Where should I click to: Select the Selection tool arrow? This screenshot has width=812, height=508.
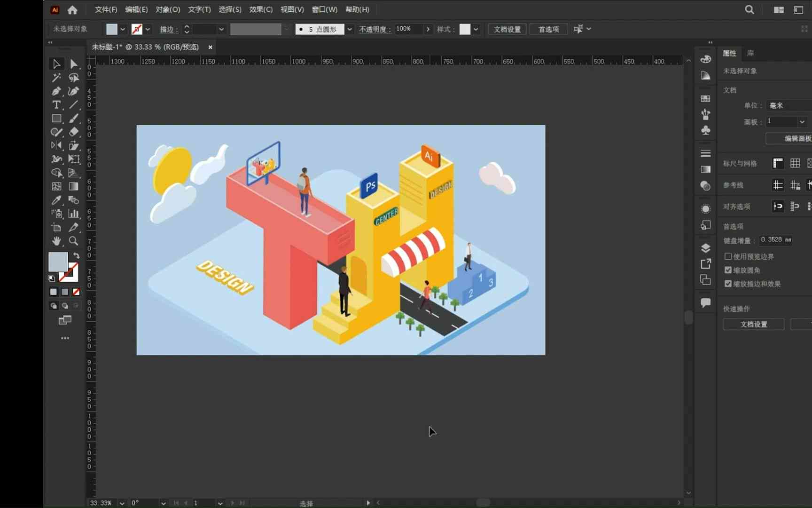[x=56, y=64]
